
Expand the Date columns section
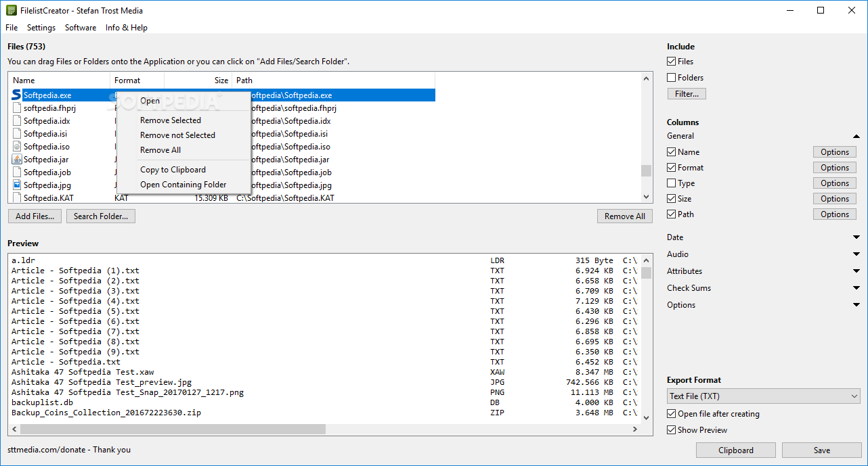pos(856,237)
